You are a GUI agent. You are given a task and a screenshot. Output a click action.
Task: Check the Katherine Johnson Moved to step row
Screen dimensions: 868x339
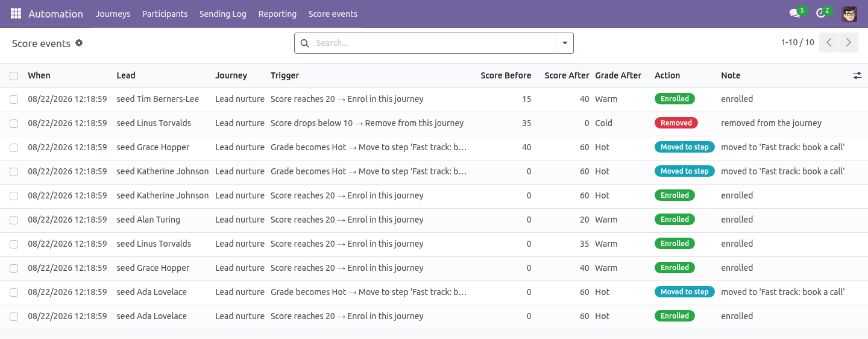(x=14, y=172)
